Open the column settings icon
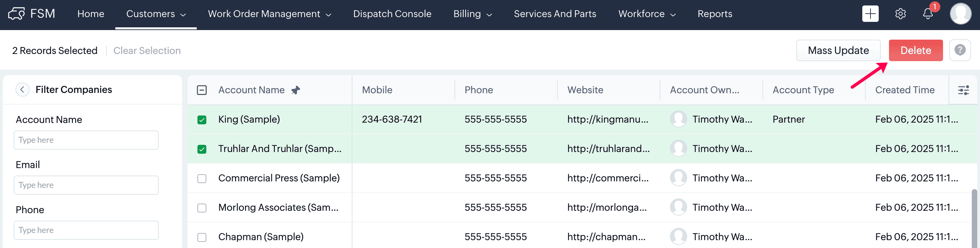The image size is (980, 248). (963, 90)
